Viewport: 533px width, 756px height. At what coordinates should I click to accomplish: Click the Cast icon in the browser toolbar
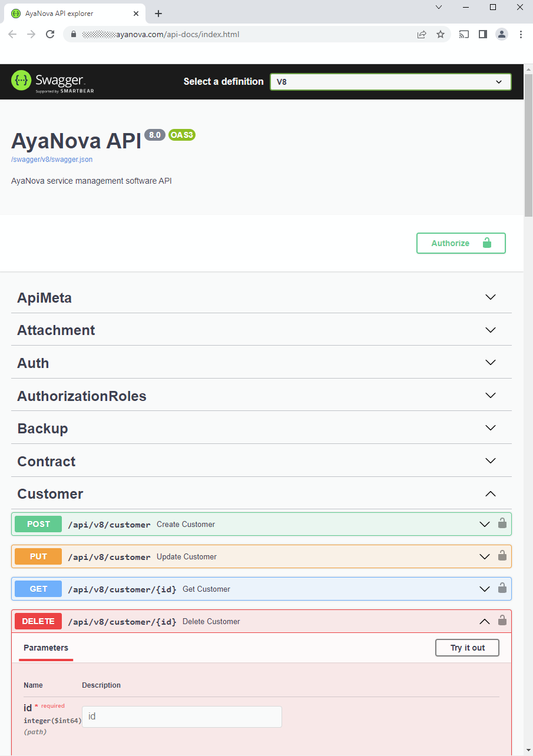coord(464,34)
